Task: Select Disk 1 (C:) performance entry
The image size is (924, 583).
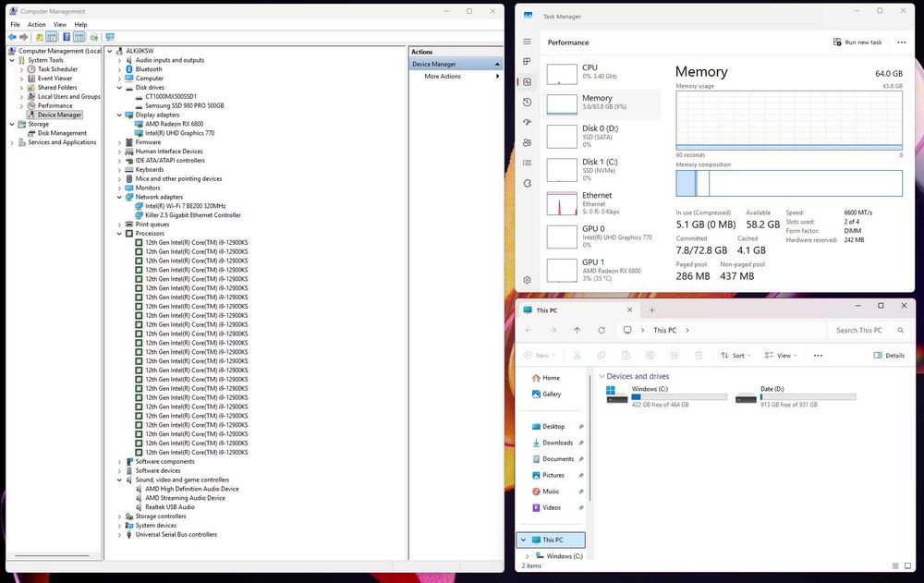Action: coord(602,169)
